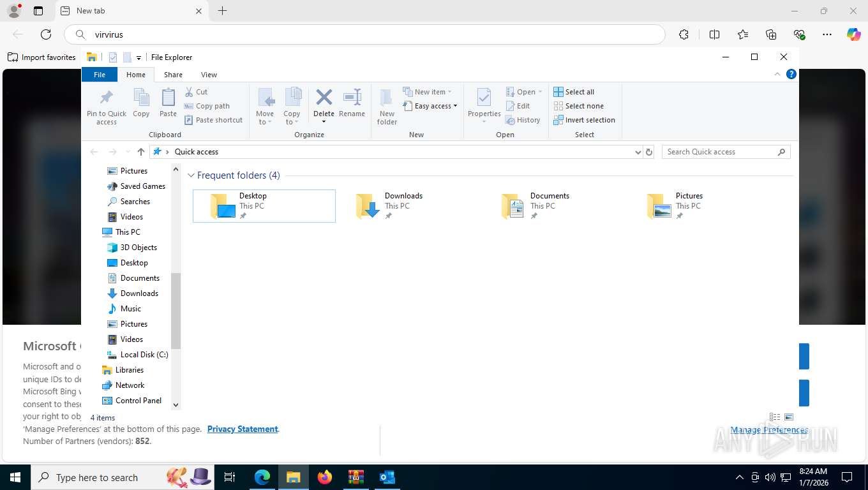
Task: Open Quick Access Toolbar customize dropdown
Action: click(138, 57)
